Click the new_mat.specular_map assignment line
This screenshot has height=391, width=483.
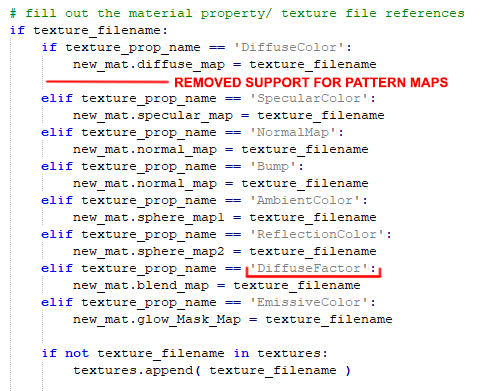(229, 115)
